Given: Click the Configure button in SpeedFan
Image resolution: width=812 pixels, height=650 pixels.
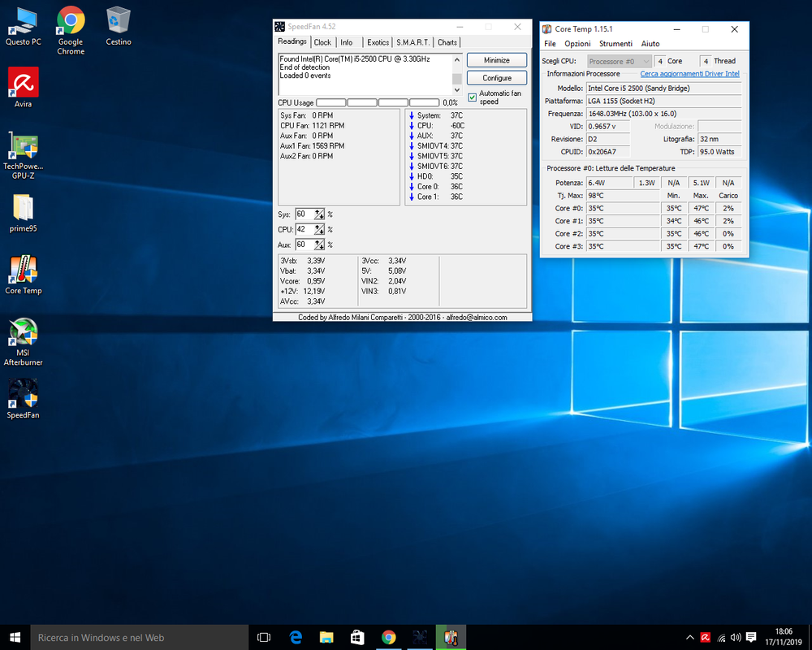Looking at the screenshot, I should tap(497, 78).
